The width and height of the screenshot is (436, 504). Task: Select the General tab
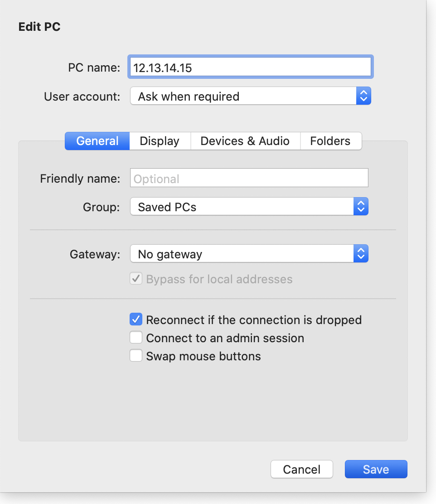97,141
